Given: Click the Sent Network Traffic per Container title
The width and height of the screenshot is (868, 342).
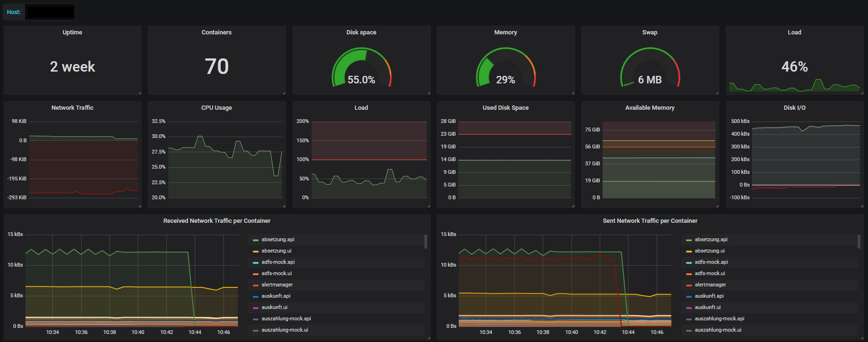Looking at the screenshot, I should coord(650,221).
